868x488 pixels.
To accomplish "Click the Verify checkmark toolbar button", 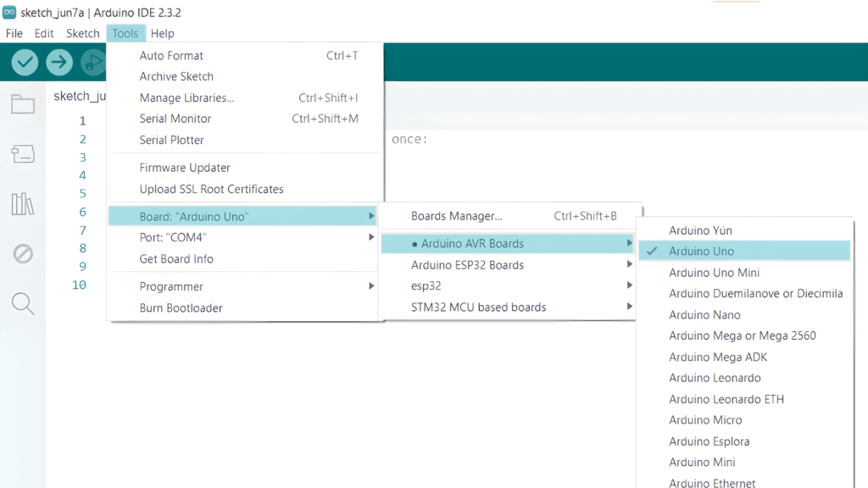I will 25,62.
